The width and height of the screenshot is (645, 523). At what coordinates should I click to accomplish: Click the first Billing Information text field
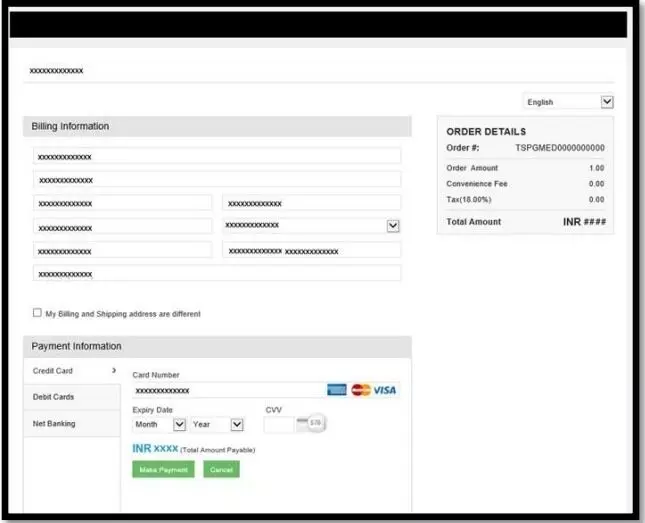click(216, 157)
